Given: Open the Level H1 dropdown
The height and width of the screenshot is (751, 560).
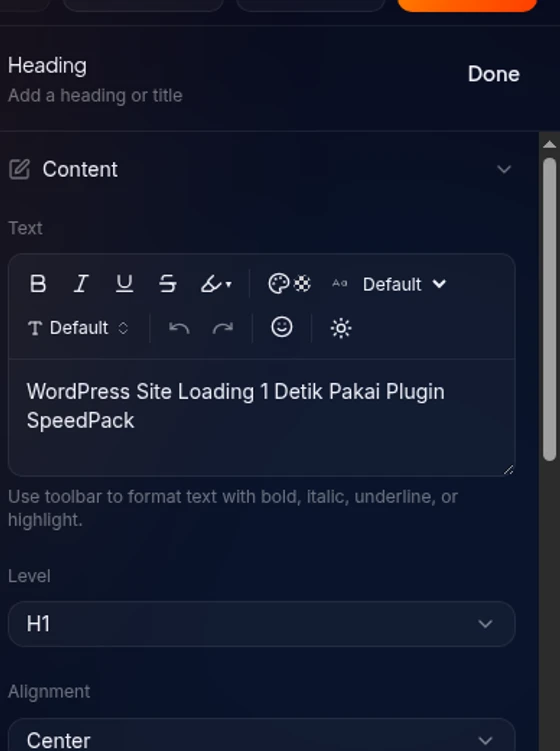Looking at the screenshot, I should tap(262, 624).
